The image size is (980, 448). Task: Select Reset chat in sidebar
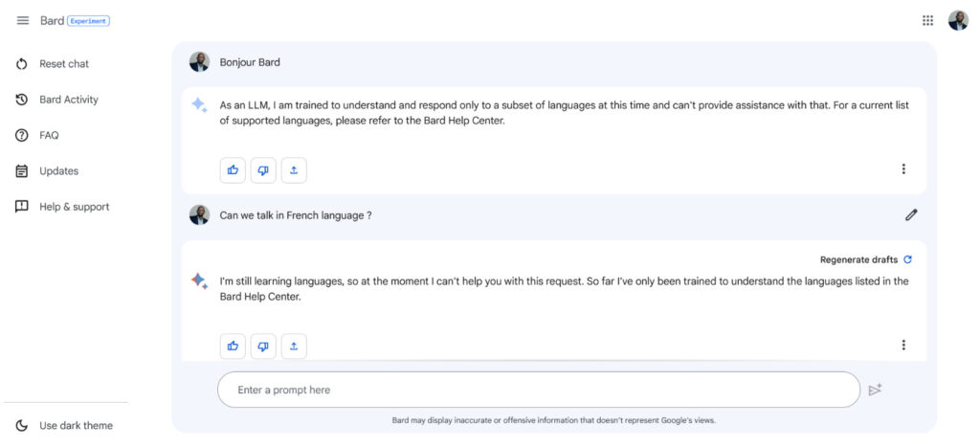pos(53,64)
